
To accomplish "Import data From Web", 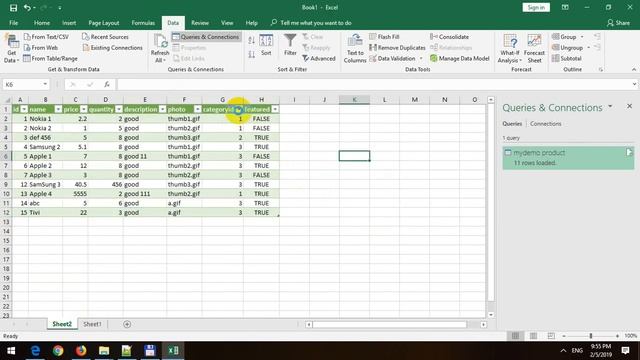I will point(40,48).
